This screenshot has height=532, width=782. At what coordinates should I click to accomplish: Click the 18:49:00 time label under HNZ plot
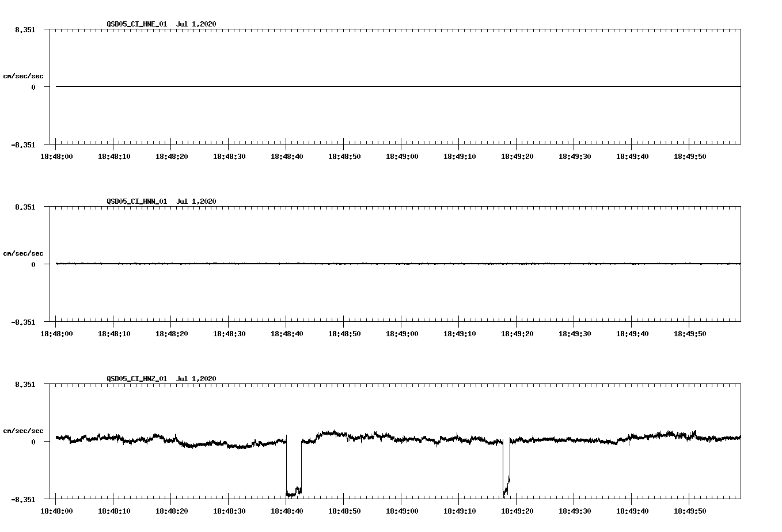pyautogui.click(x=402, y=511)
